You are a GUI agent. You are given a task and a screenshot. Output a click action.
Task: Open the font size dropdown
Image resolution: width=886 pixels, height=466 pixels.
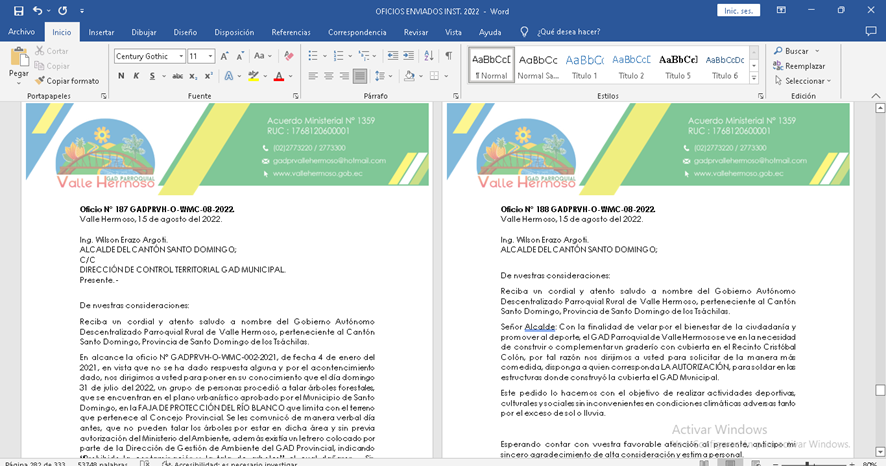pos(211,57)
